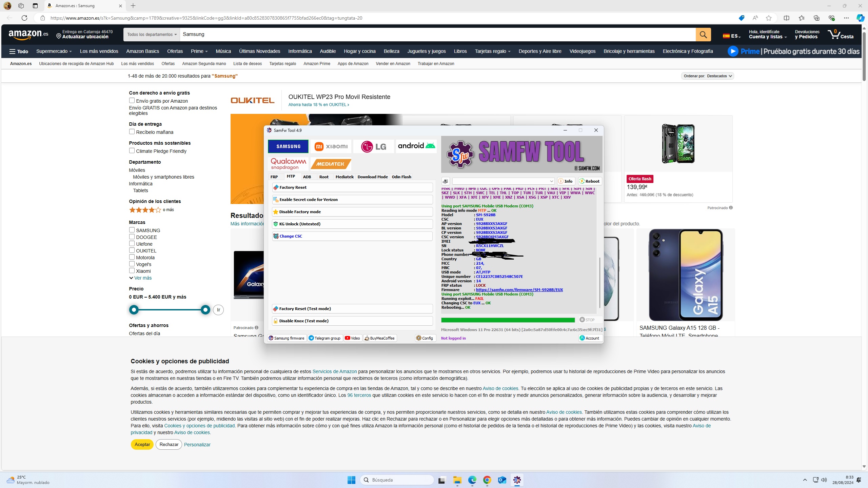
Task: Click the Amazon search magnifier button
Action: point(703,35)
